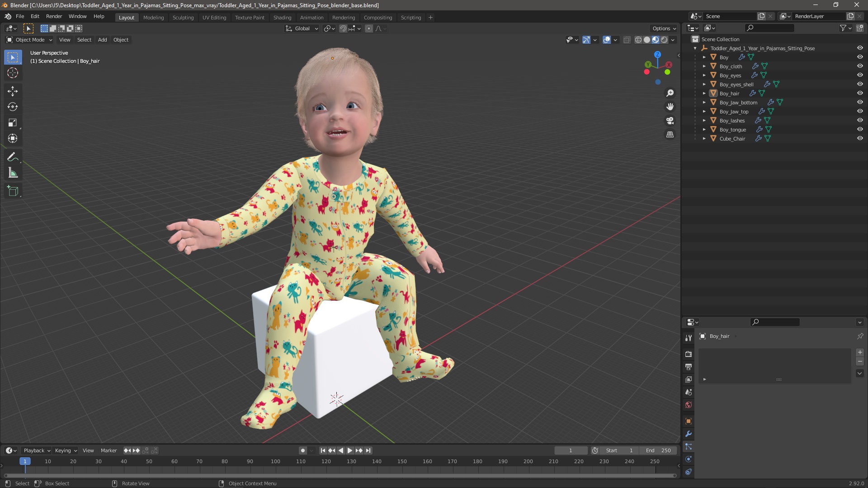Click the Zoom view magnifier icon

tap(670, 93)
